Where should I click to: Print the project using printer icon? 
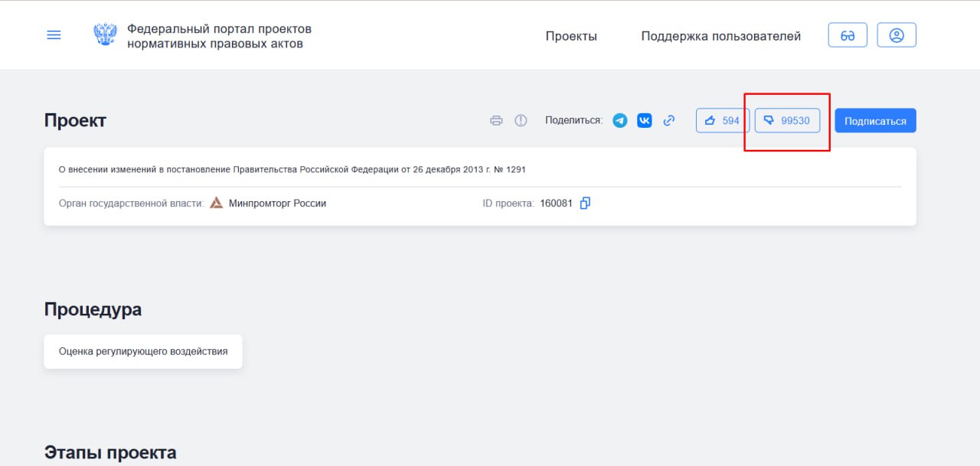pyautogui.click(x=496, y=121)
